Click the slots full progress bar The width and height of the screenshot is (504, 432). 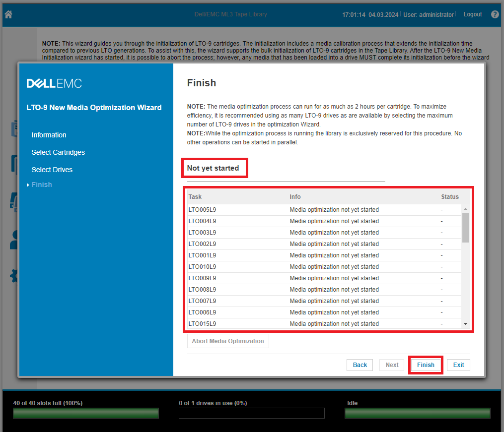point(86,413)
